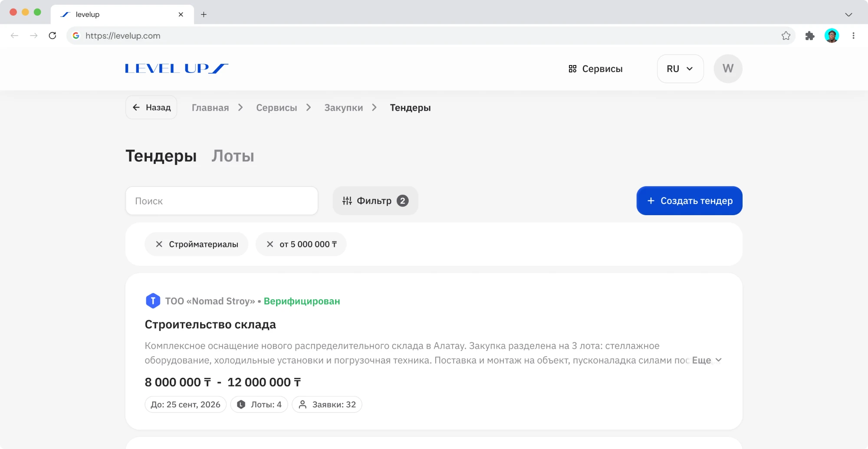Open the Фильтр filter panel
Screen dimensions: 868x449
tap(375, 201)
